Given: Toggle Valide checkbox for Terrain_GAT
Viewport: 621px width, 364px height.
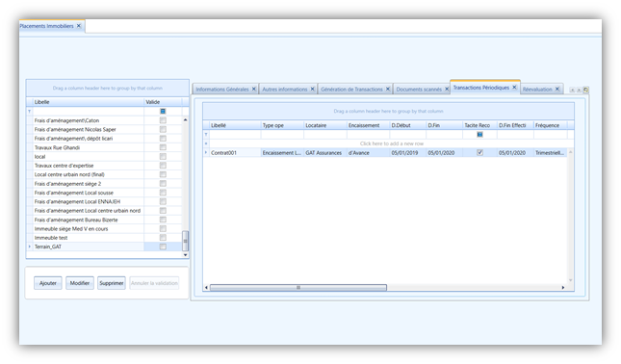Looking at the screenshot, I should pos(163,247).
